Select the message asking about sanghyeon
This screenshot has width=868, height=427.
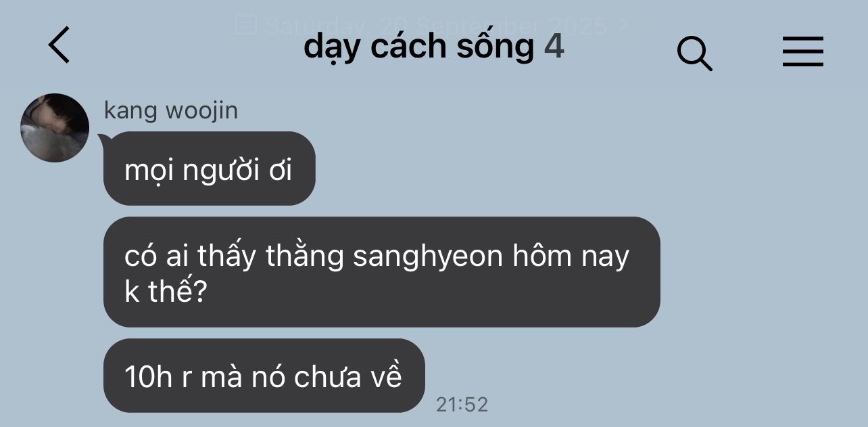coord(381,272)
